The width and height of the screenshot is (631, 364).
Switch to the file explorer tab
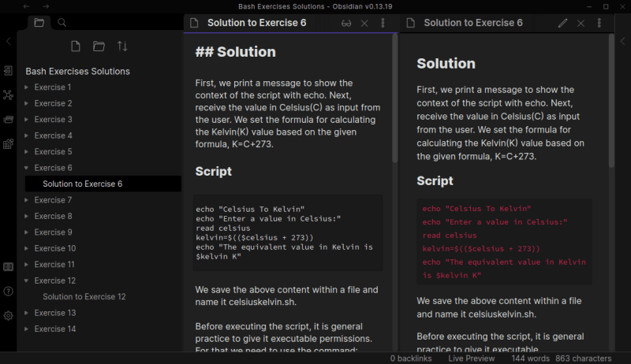pos(39,23)
